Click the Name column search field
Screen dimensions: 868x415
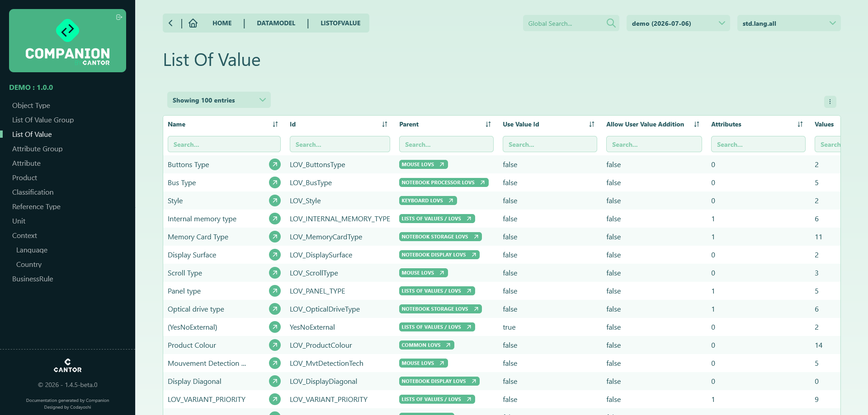point(224,144)
